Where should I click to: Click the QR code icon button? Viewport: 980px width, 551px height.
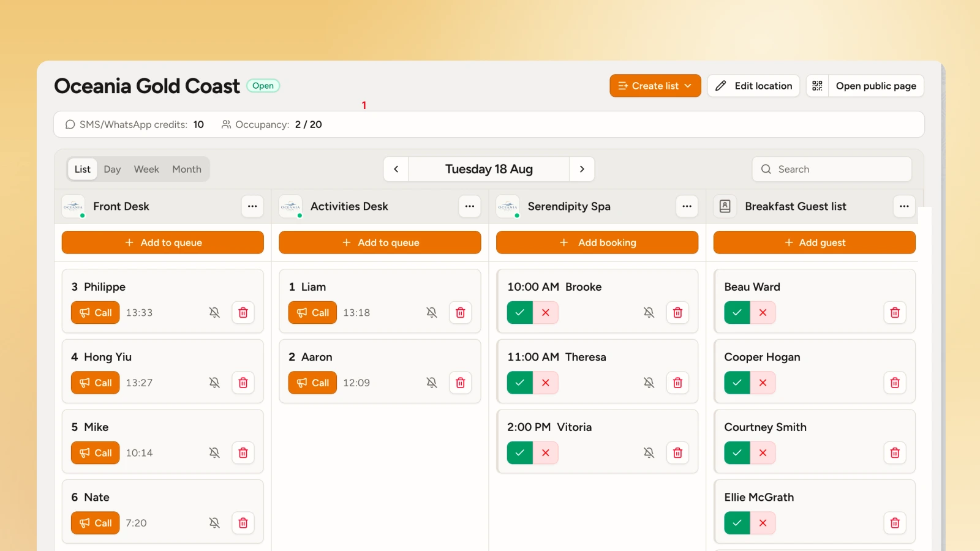[817, 86]
